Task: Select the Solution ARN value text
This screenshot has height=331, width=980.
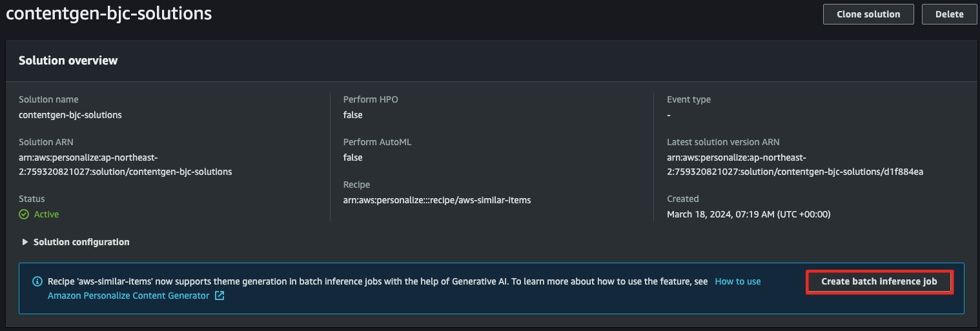Action: [x=125, y=165]
